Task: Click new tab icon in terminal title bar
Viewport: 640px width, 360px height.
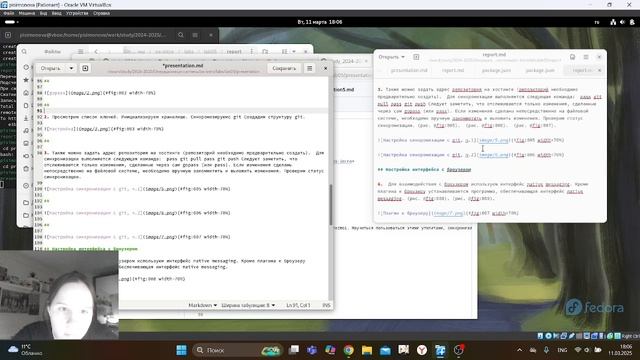Action: coord(8,35)
